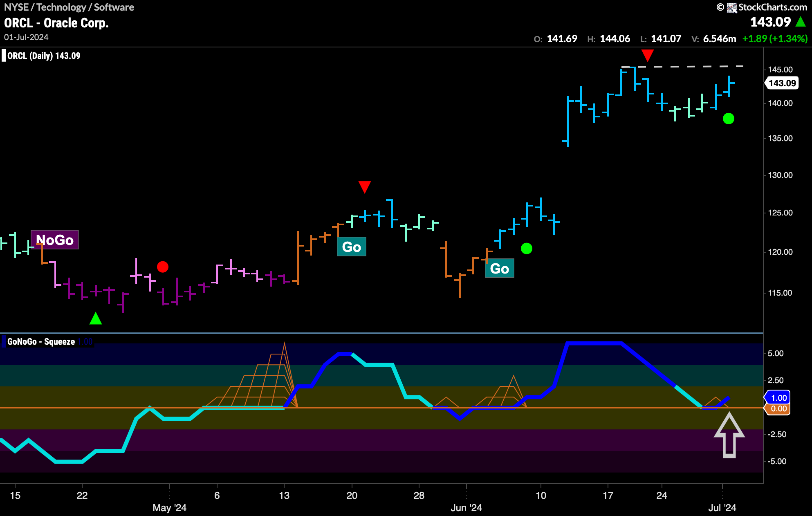Click the 'ORCL - Oracle Corp.' title
812x516 pixels.
[56, 23]
